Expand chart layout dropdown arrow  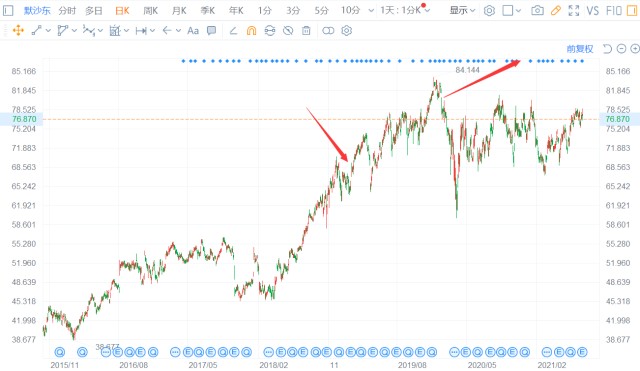click(518, 11)
